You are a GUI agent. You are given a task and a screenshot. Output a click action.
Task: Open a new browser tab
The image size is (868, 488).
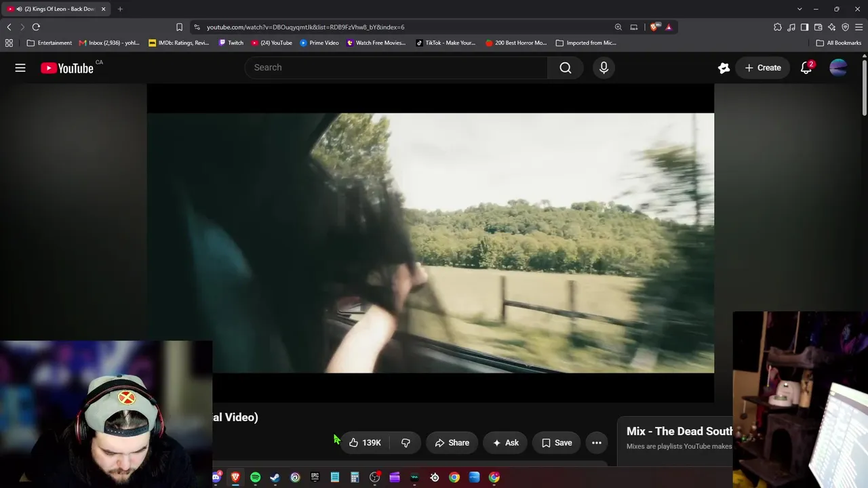[120, 9]
